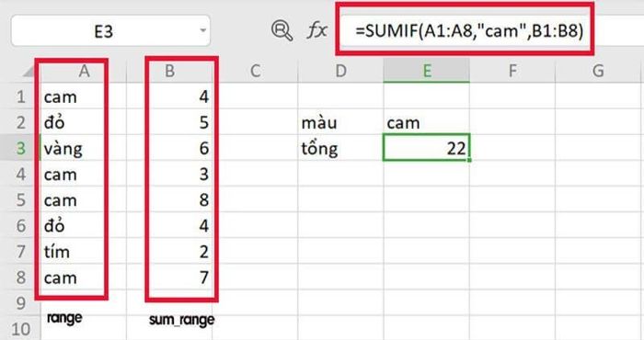Select column C header
The width and height of the screenshot is (644, 340).
[x=255, y=71]
